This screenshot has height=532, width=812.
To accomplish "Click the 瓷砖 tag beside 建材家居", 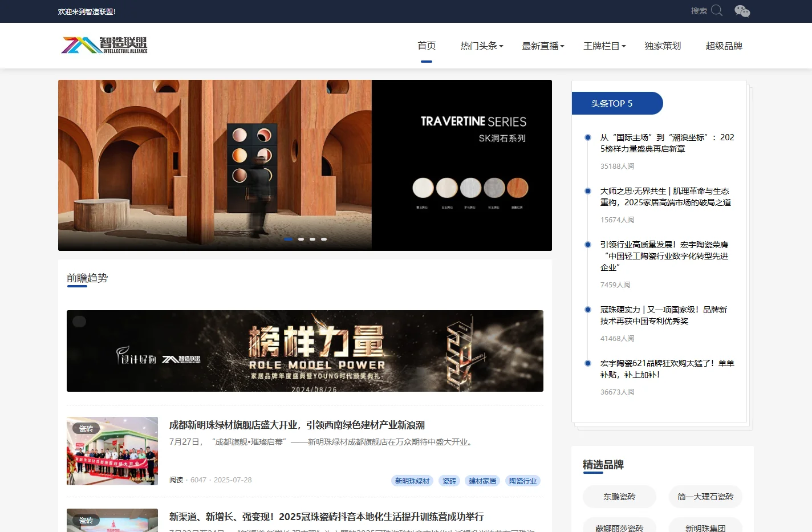I will pyautogui.click(x=449, y=481).
